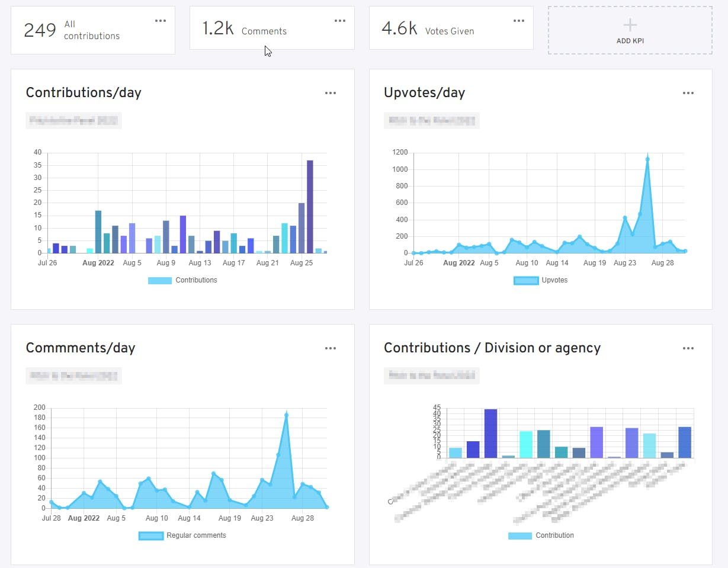This screenshot has width=728, height=568.
Task: Click the 'Regular comments' legend text
Action: (x=196, y=535)
